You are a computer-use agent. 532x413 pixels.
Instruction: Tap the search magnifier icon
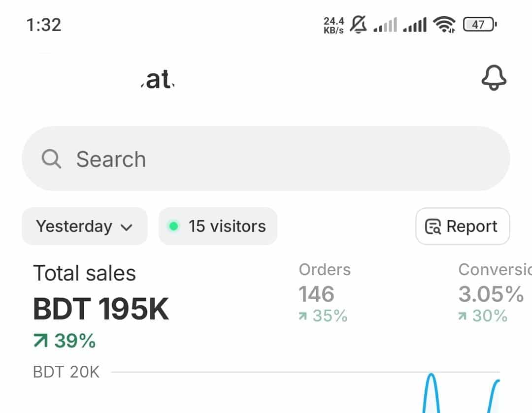(51, 159)
